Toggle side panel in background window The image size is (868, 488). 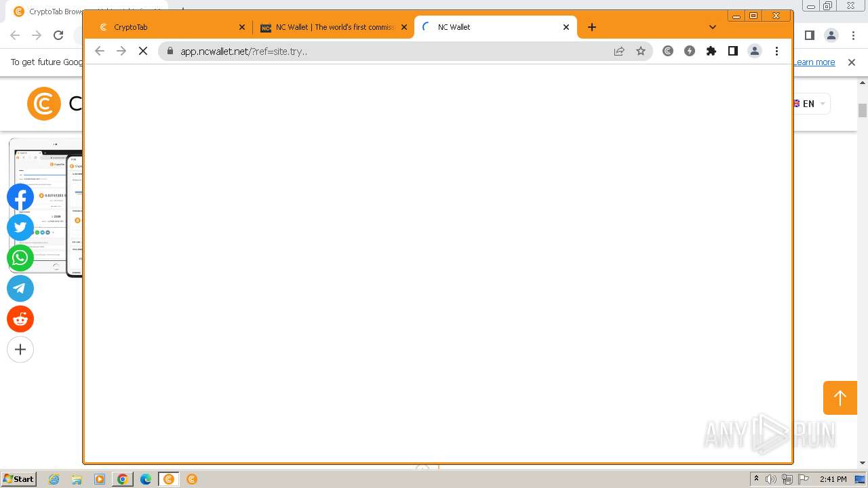tap(809, 35)
